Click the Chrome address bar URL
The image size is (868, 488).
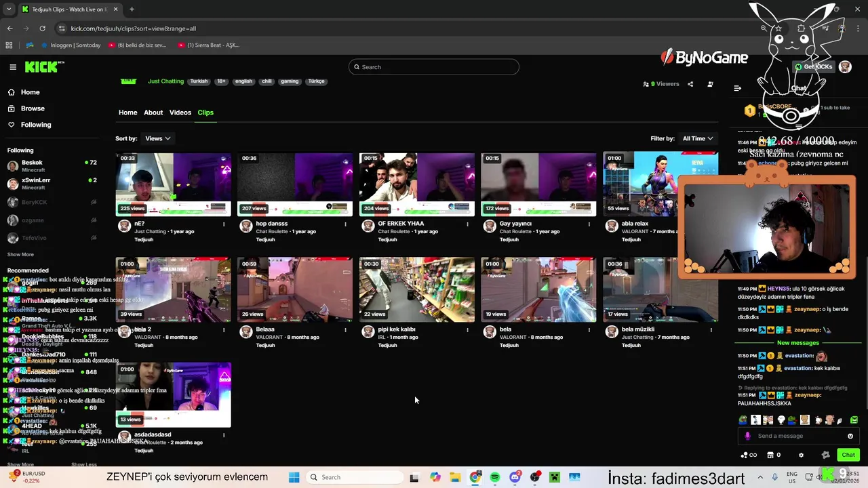point(134,28)
